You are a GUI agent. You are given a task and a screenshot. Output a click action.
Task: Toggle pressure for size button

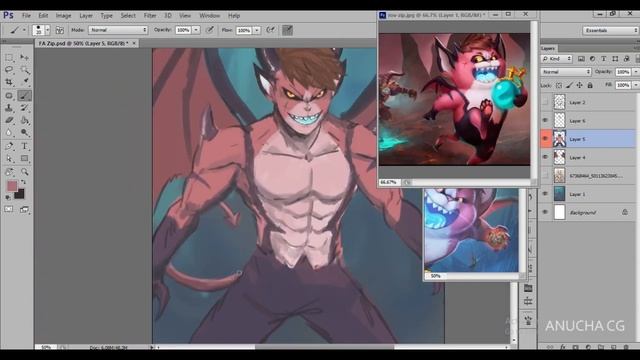pos(287,30)
